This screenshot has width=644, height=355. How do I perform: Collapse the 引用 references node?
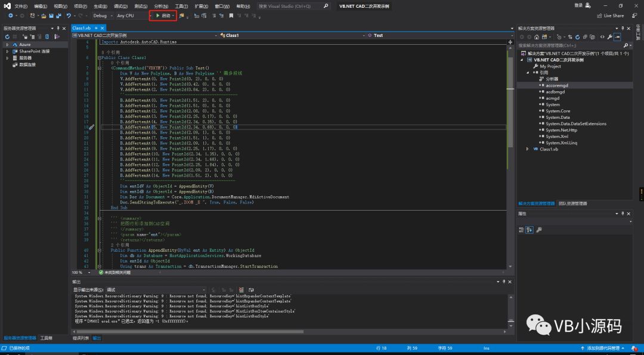pyautogui.click(x=528, y=72)
